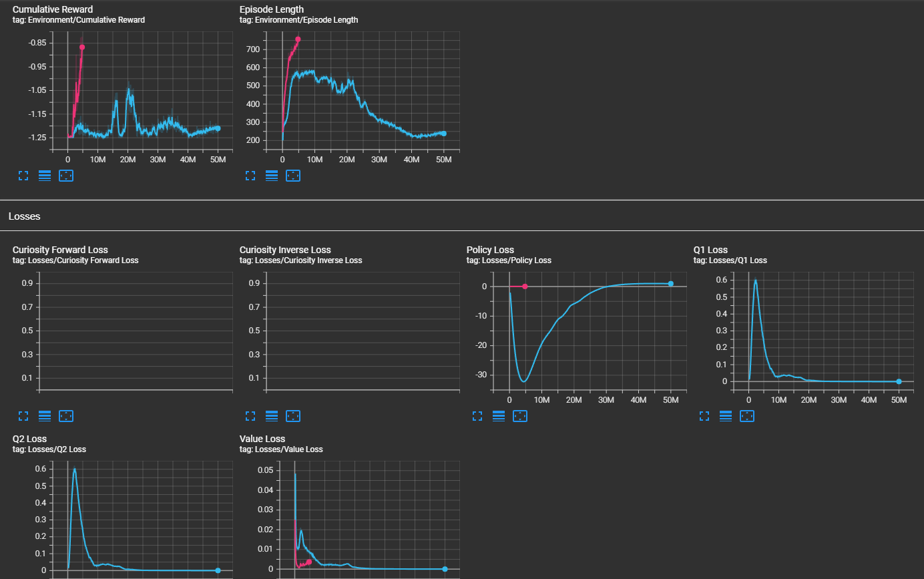Toggle y-axis log scale for Q1 Loss

[x=726, y=416]
